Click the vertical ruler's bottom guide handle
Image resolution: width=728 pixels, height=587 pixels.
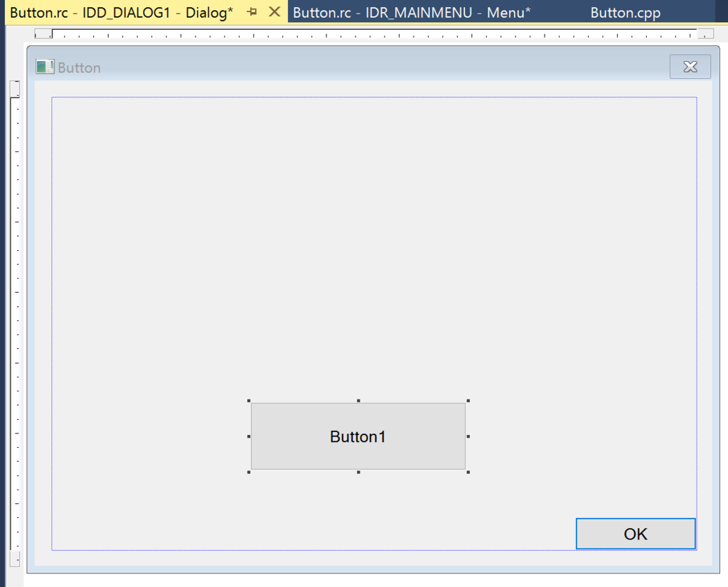point(15,559)
